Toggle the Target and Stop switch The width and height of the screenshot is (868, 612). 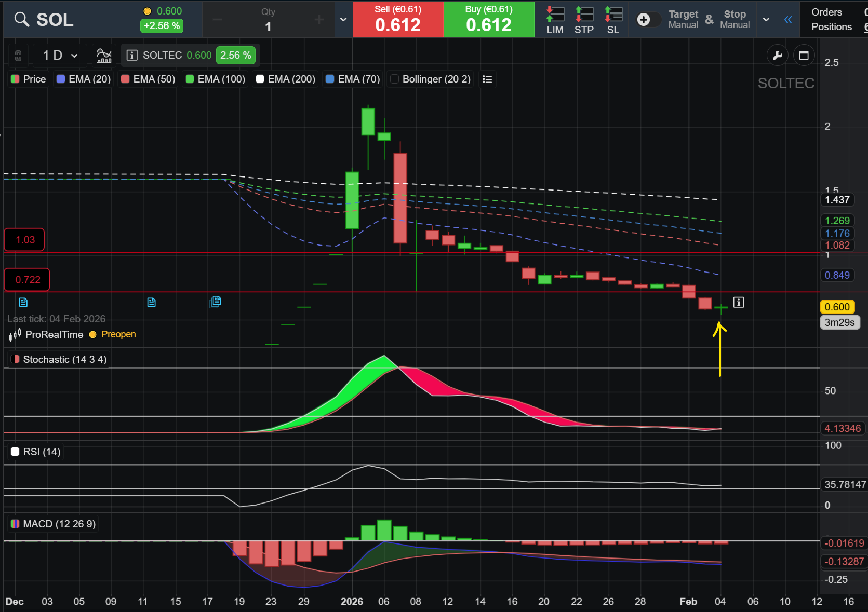(648, 20)
